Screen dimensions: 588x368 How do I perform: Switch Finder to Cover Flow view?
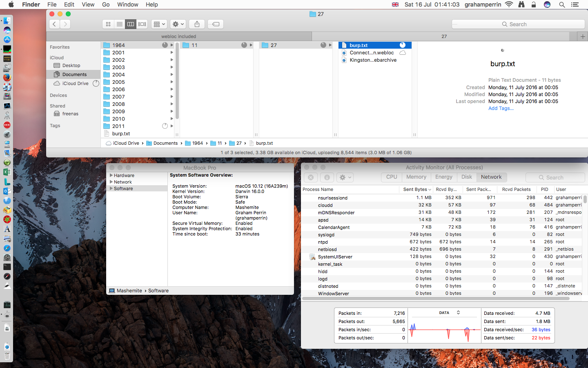point(142,24)
